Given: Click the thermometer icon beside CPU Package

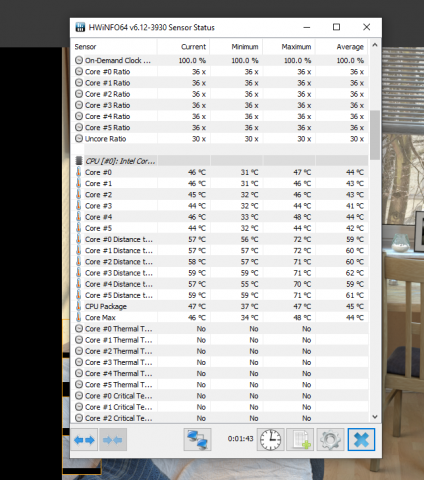Looking at the screenshot, I should pos(79,306).
